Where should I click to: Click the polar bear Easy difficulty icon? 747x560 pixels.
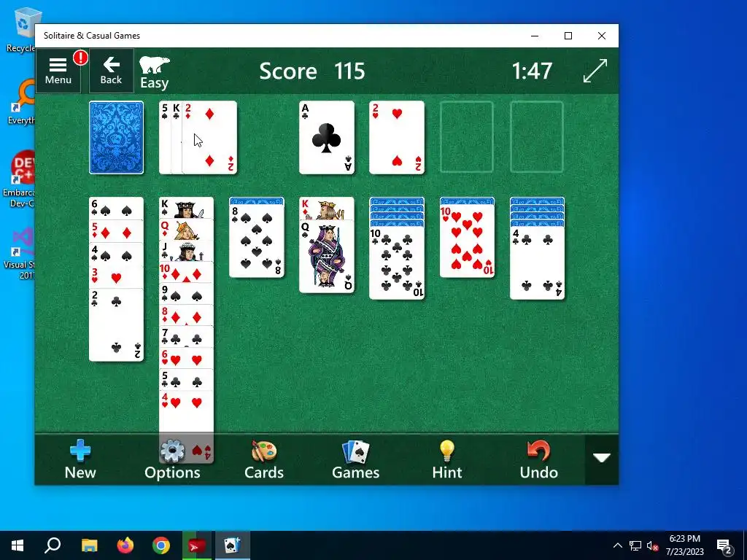pyautogui.click(x=155, y=72)
